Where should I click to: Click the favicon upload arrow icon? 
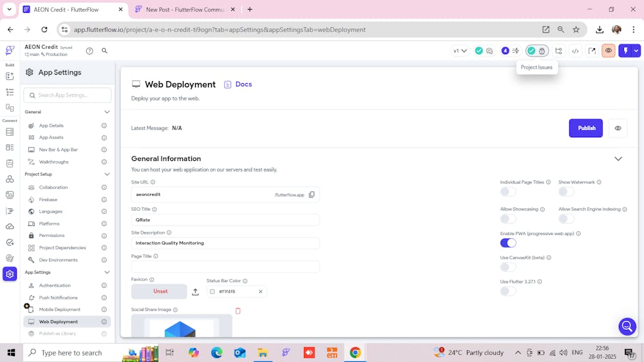click(x=196, y=292)
